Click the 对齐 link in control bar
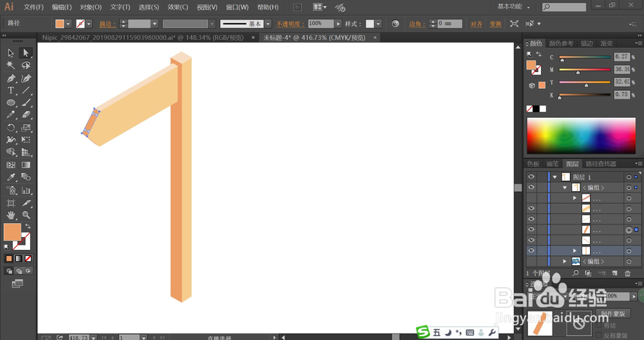This screenshot has height=340, width=644. click(x=476, y=24)
